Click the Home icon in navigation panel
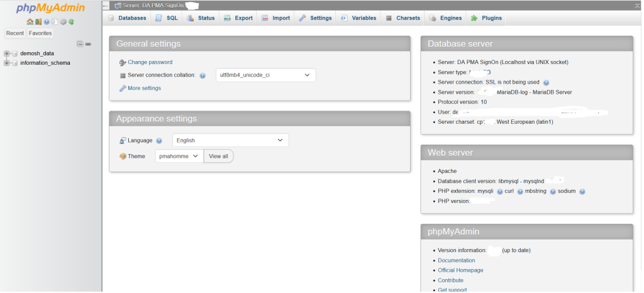 click(x=30, y=22)
